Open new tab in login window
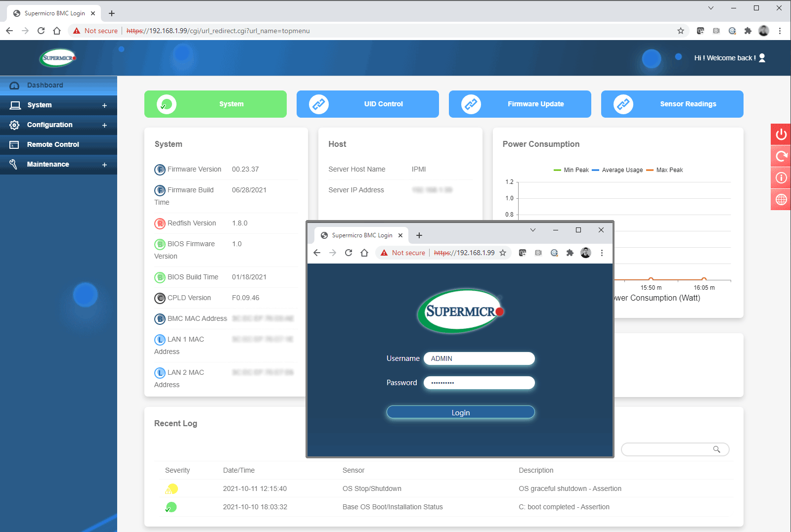791x532 pixels. [419, 235]
